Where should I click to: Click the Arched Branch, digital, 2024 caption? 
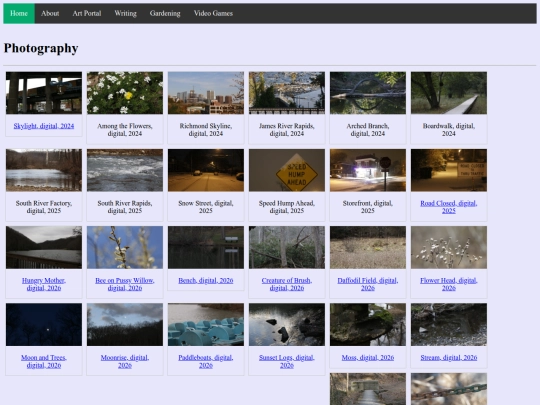(368, 130)
